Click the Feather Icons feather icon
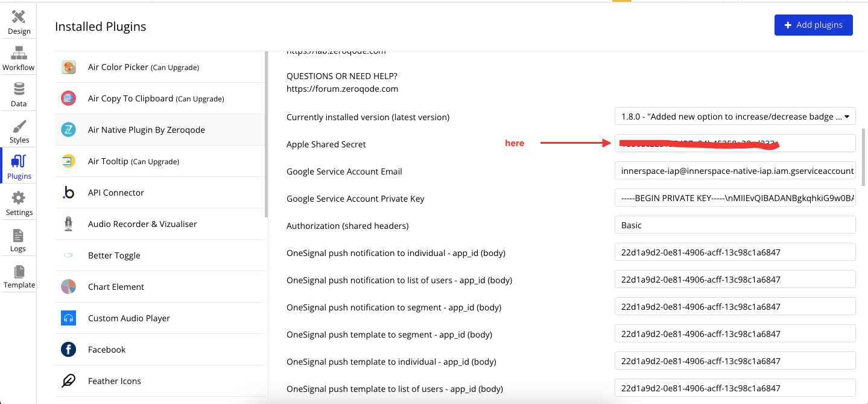The image size is (868, 404). pyautogui.click(x=69, y=381)
